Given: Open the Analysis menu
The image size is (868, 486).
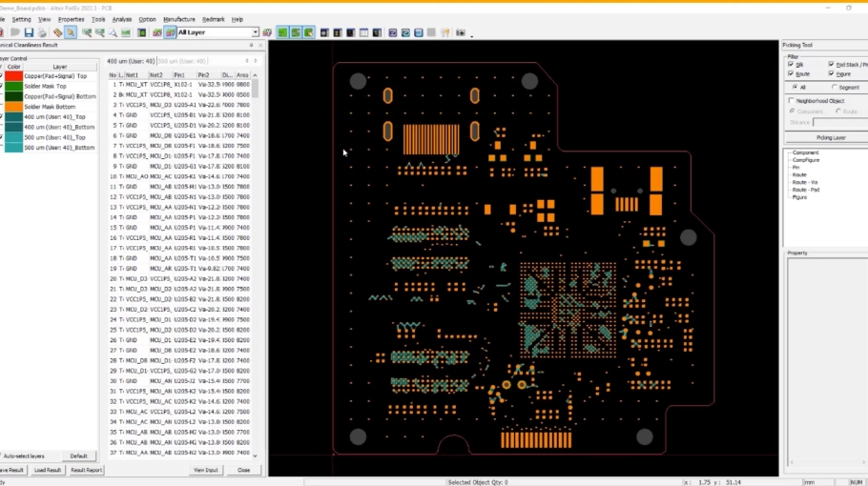Looking at the screenshot, I should pyautogui.click(x=122, y=19).
